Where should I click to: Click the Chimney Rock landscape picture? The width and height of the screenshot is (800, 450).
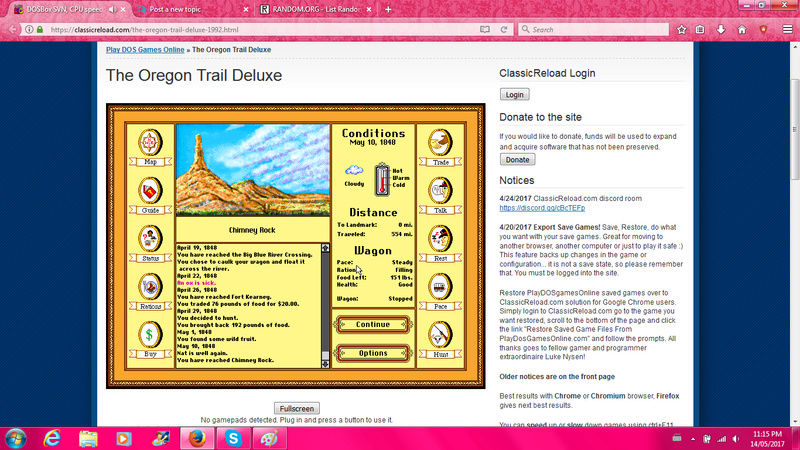point(253,170)
